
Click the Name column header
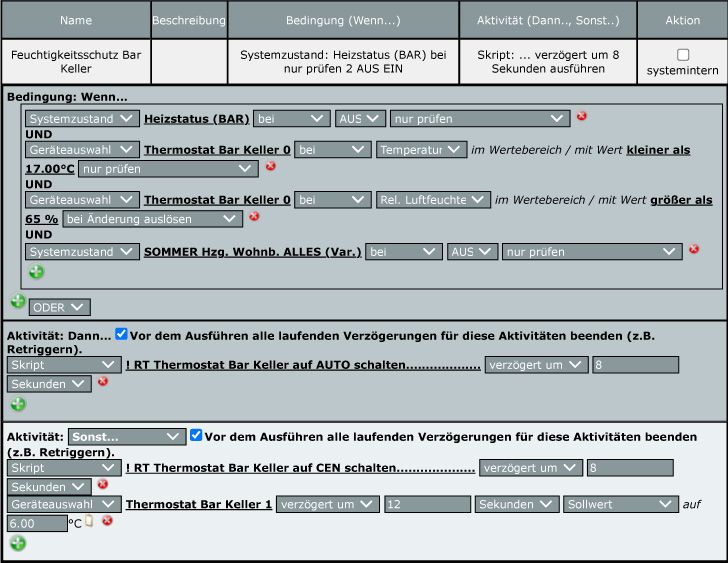pos(76,20)
